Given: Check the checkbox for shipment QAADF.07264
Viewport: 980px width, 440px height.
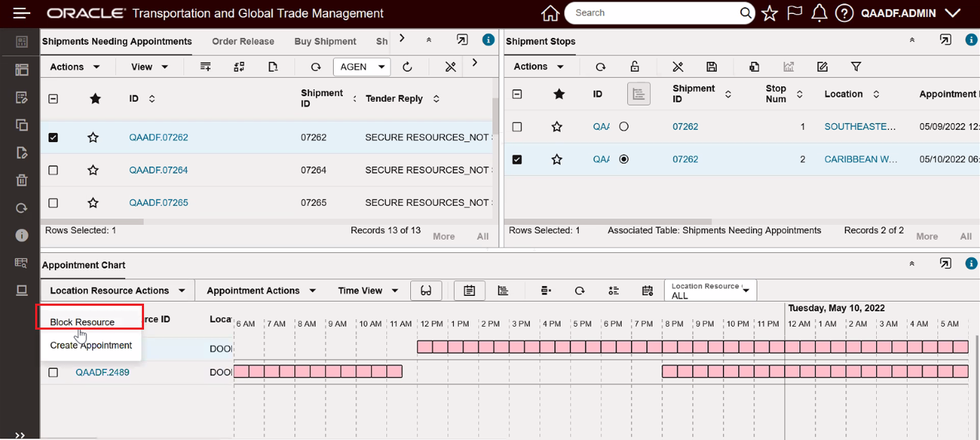Looking at the screenshot, I should 53,169.
